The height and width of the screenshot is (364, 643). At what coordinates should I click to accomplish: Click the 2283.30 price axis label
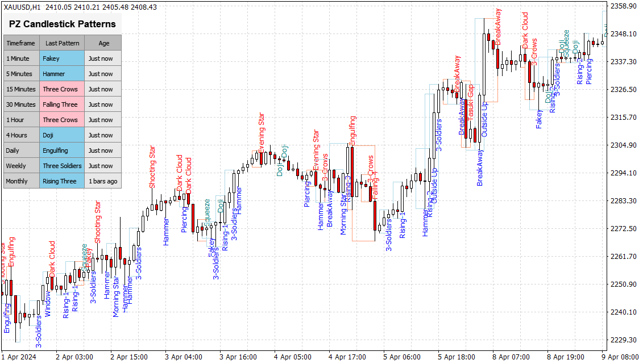(x=623, y=201)
